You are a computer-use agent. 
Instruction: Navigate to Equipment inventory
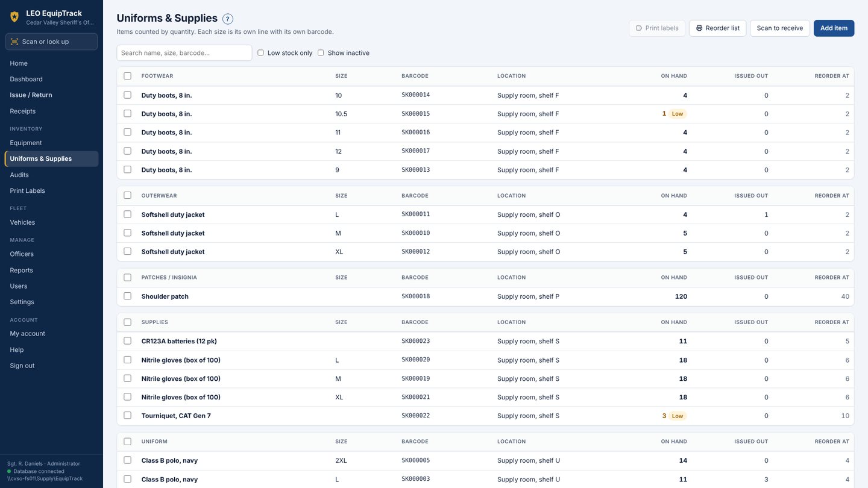point(51,143)
